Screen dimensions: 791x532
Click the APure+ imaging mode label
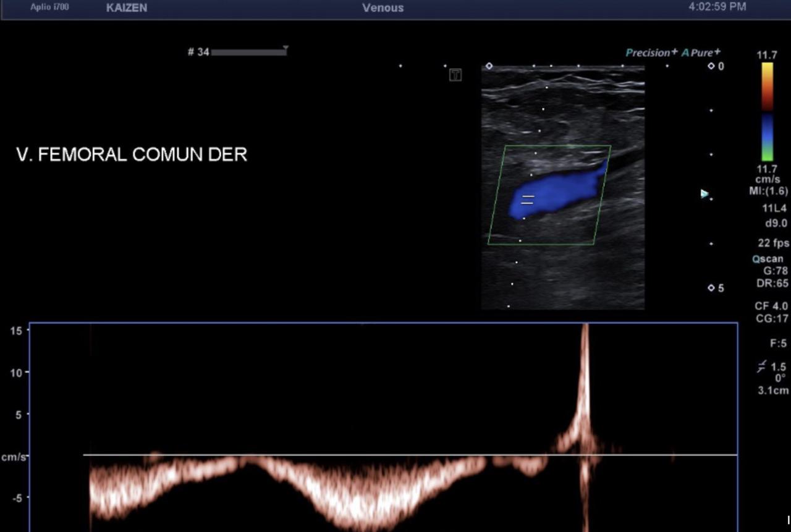click(x=701, y=53)
